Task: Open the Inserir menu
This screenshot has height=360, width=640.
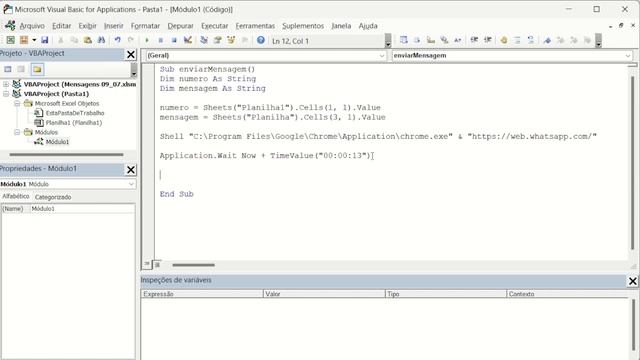Action: [x=113, y=26]
